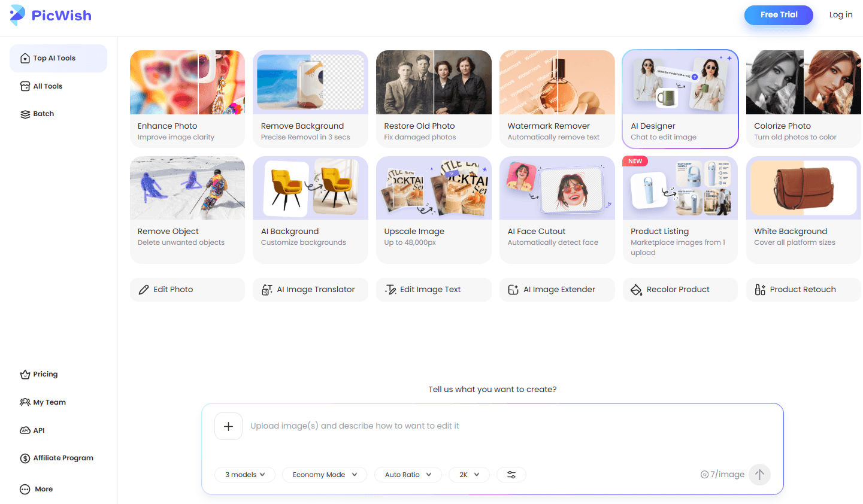Open the Auto Ratio dropdown

pyautogui.click(x=408, y=475)
